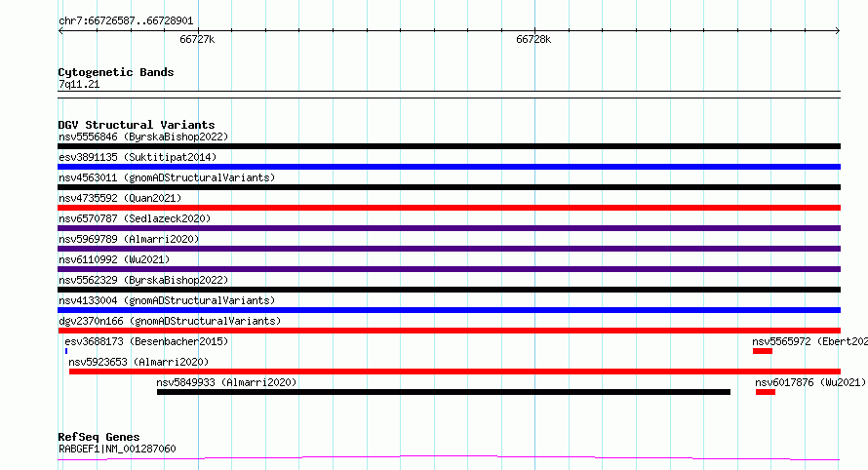Open variant label nsv6570787 (Sedlazeck2020)
Screen dimensions: 868x470
coord(135,218)
